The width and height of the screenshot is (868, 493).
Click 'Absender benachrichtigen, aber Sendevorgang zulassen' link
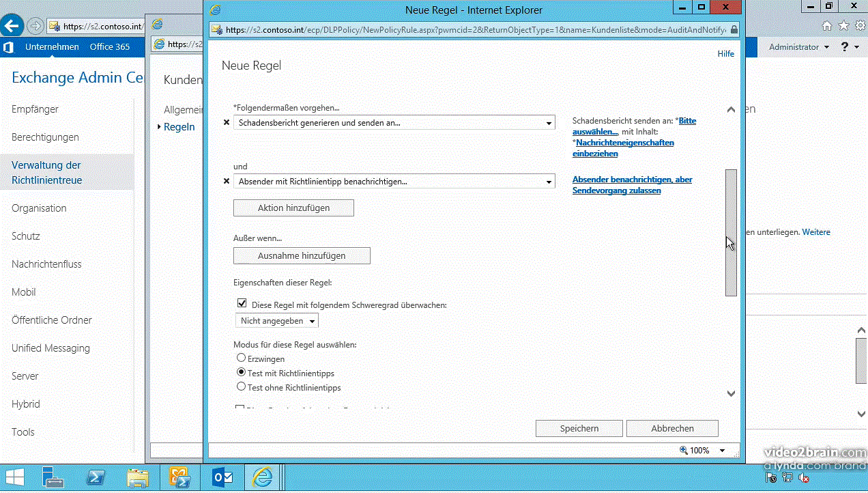(x=633, y=185)
